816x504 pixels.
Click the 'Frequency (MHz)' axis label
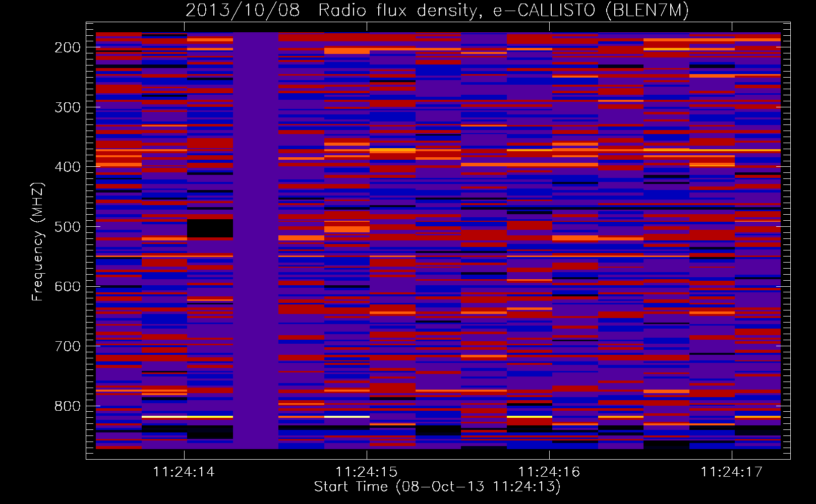(38, 241)
